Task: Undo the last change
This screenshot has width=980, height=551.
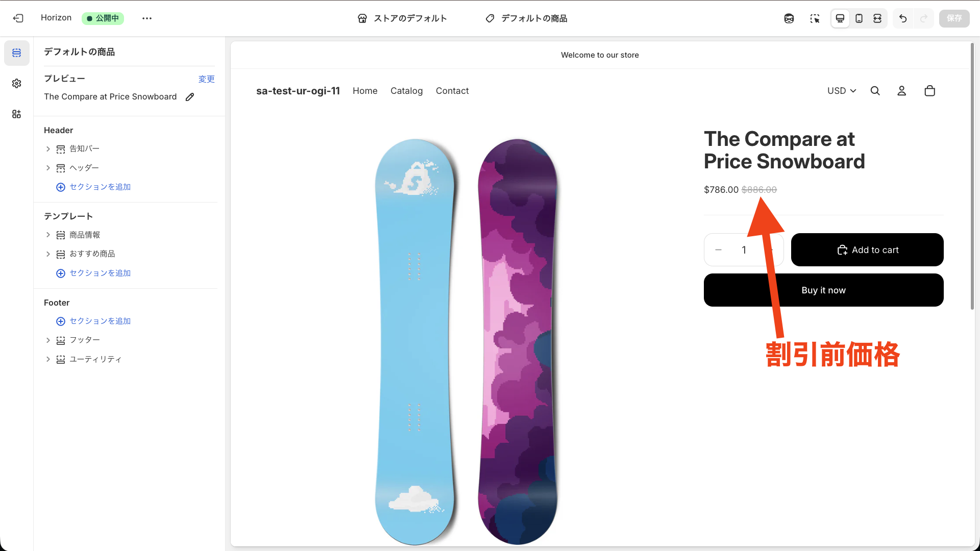Action: tap(903, 18)
